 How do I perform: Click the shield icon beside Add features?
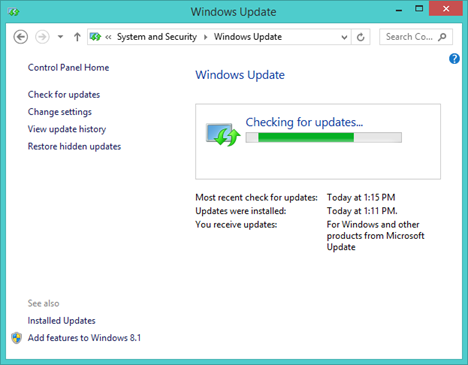pyautogui.click(x=16, y=338)
